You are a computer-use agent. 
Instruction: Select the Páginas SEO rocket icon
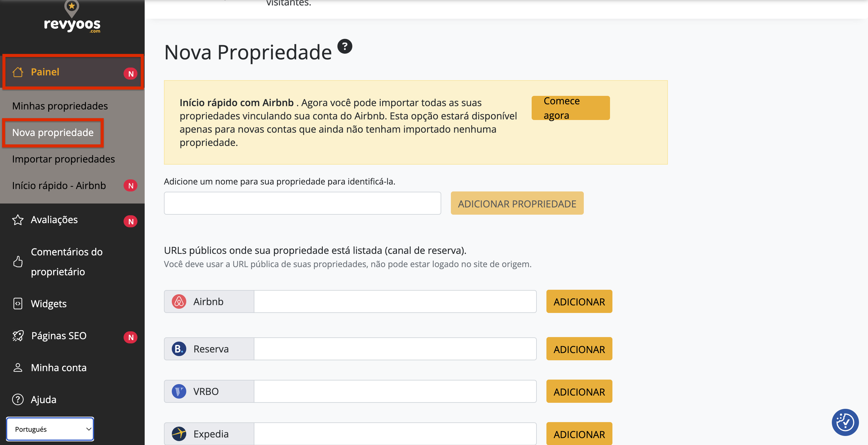click(x=18, y=336)
